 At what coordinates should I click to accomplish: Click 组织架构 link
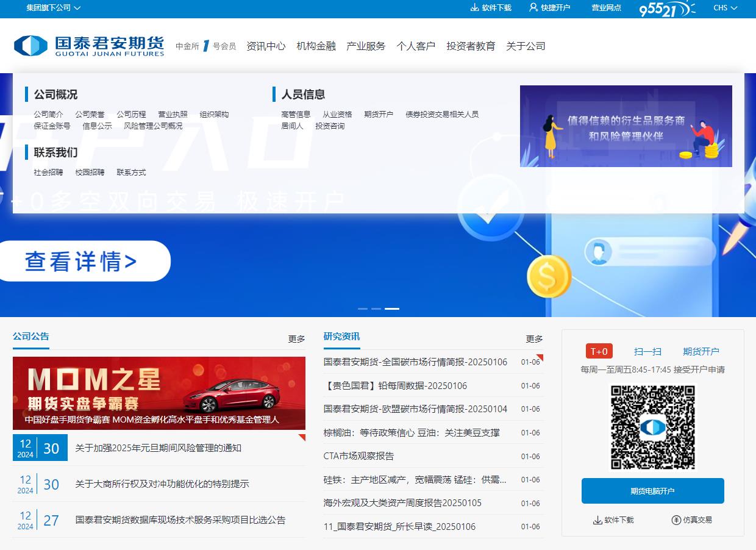point(214,115)
